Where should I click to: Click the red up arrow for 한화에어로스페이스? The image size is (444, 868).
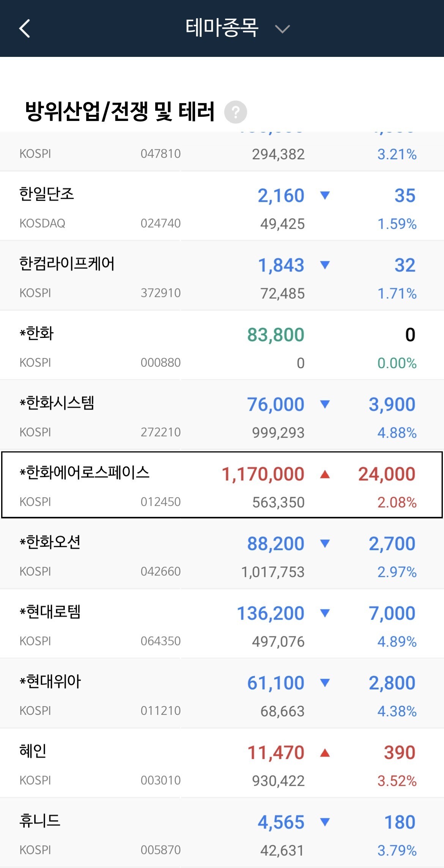325,474
